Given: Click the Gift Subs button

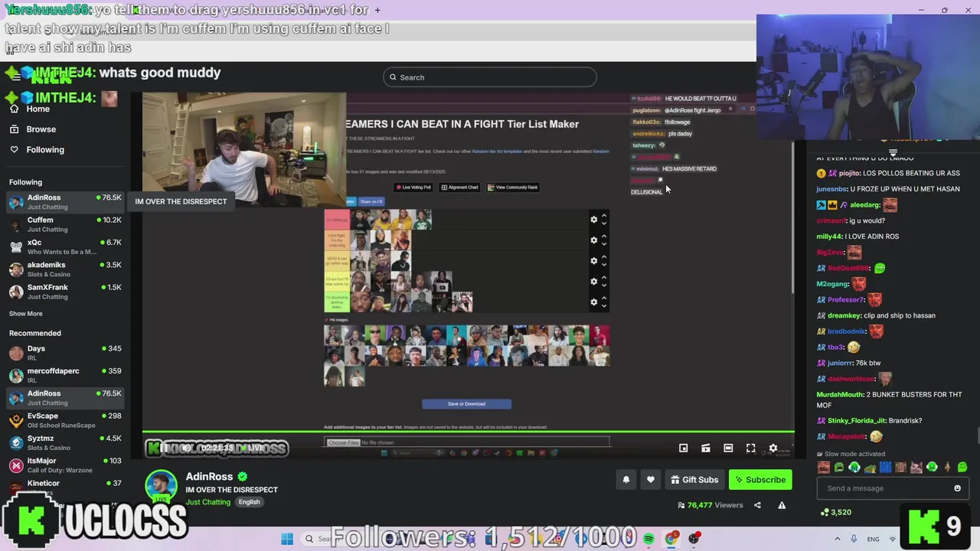Looking at the screenshot, I should click(694, 480).
